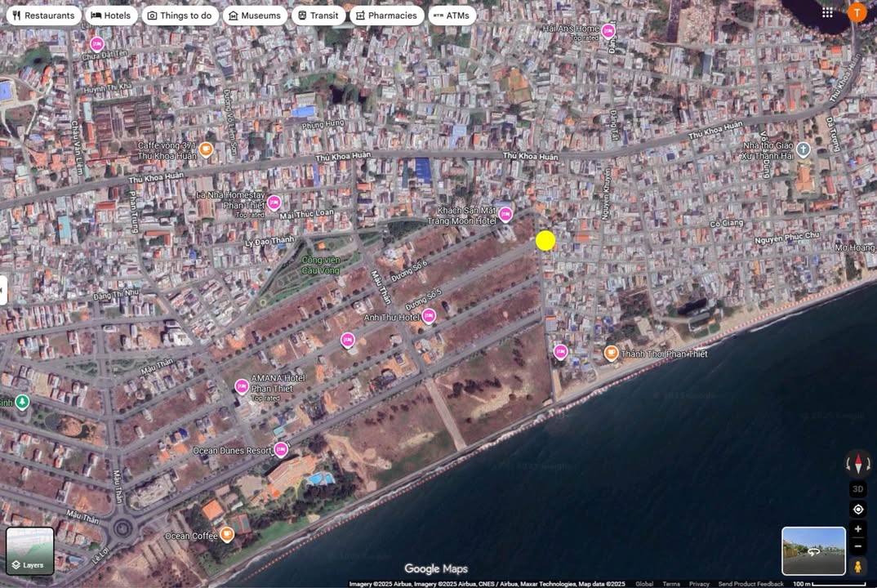Open the Layers panel in the corner
The image size is (877, 588).
[29, 550]
